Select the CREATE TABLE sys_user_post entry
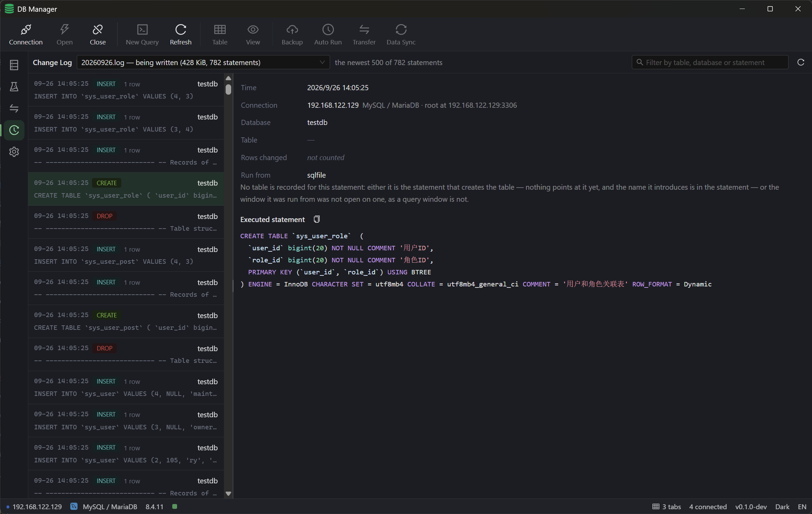The width and height of the screenshot is (812, 514). [126, 321]
